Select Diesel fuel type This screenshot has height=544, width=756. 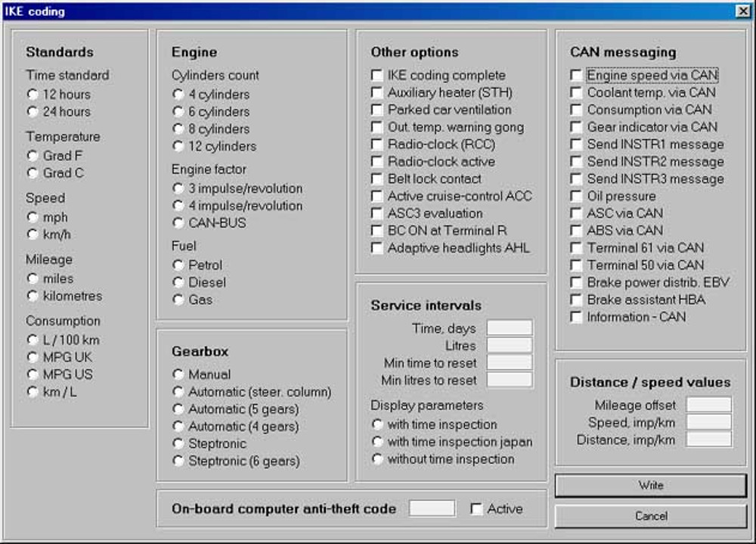pos(178,282)
